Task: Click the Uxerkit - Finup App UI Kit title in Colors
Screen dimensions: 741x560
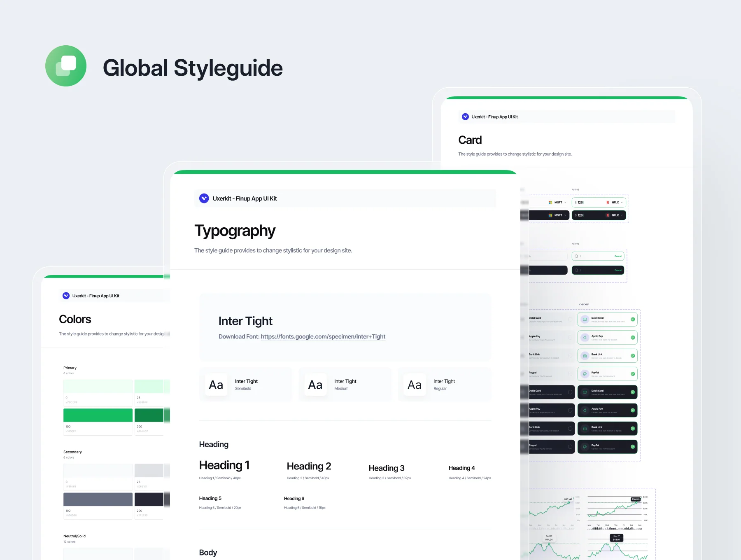Action: click(x=96, y=296)
